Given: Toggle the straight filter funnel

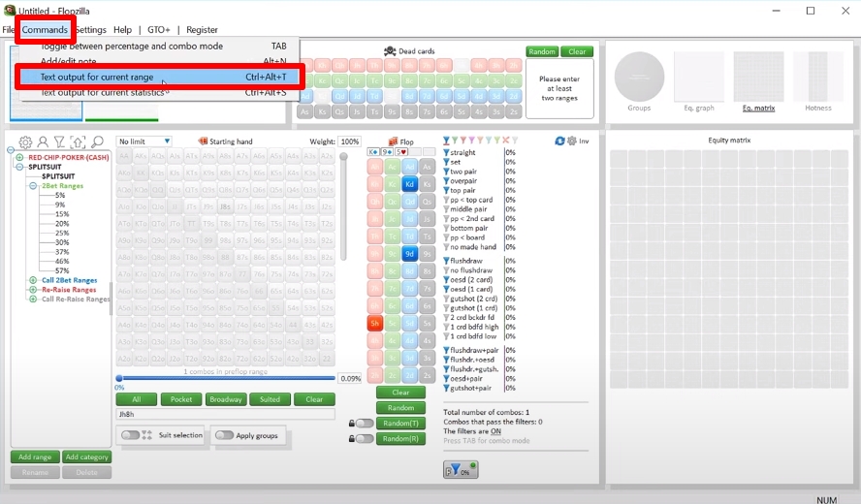Looking at the screenshot, I should click(x=446, y=152).
